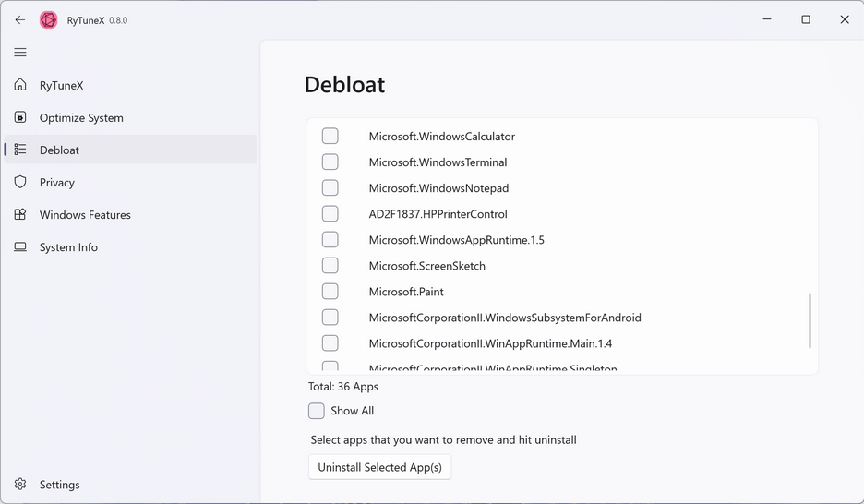Click the back arrow icon
This screenshot has width=864, height=504.
[x=20, y=19]
